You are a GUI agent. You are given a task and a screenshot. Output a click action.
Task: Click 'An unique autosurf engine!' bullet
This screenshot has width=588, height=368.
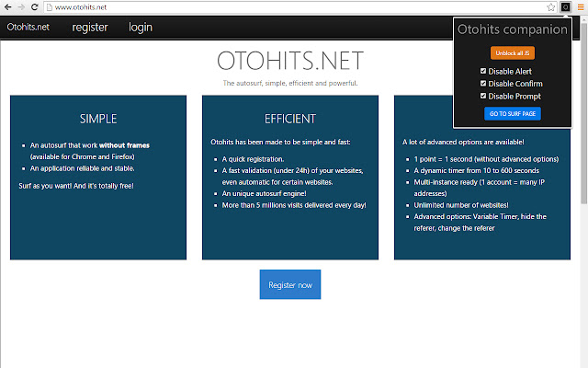[x=264, y=194]
